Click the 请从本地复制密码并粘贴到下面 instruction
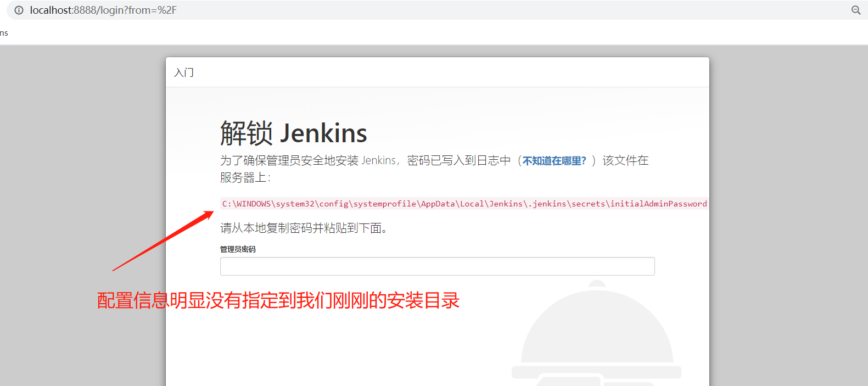This screenshot has height=386, width=868. click(304, 228)
